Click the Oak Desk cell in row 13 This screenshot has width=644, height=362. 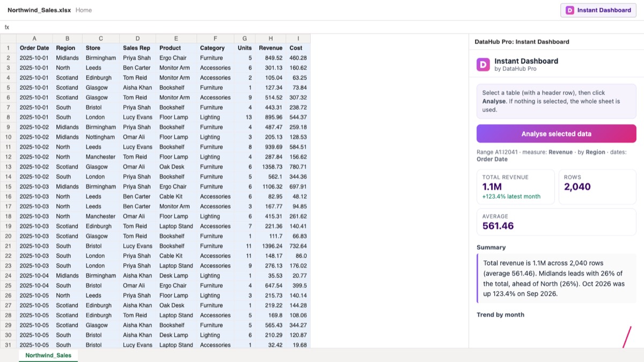tap(176, 166)
